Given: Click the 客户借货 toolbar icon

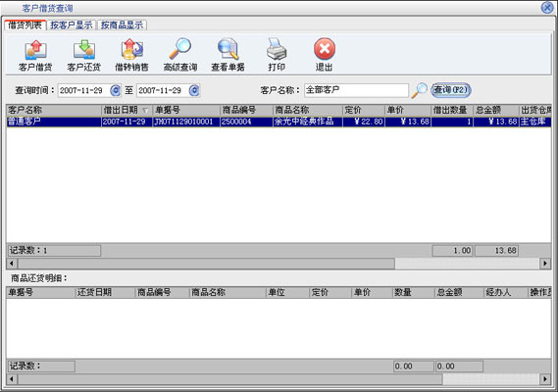Looking at the screenshot, I should click(x=35, y=50).
